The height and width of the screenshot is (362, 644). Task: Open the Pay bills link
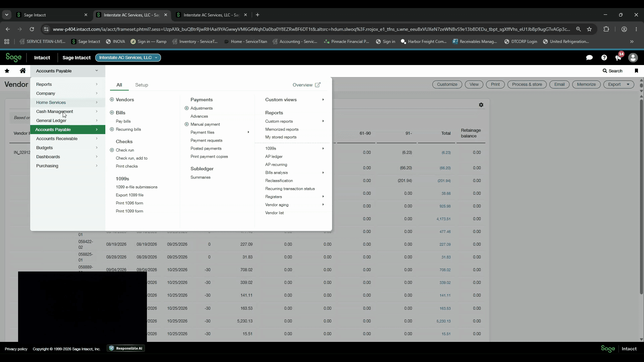[123, 121]
